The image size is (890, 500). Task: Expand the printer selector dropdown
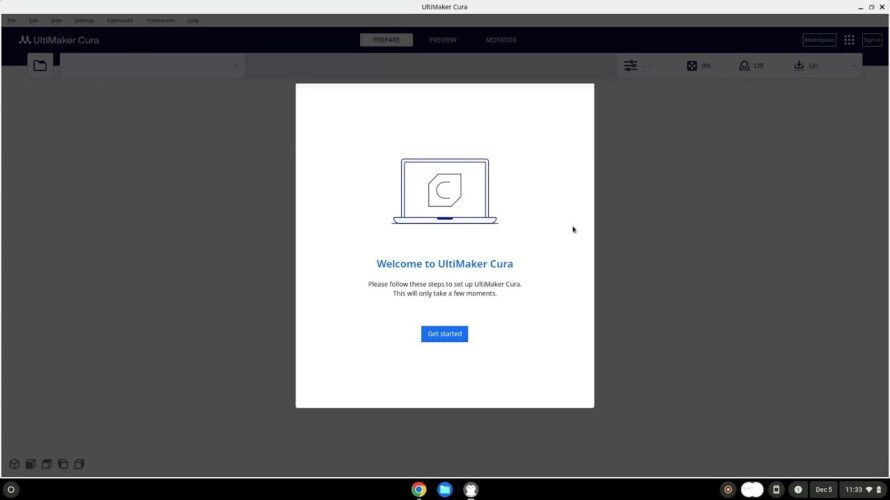point(153,66)
